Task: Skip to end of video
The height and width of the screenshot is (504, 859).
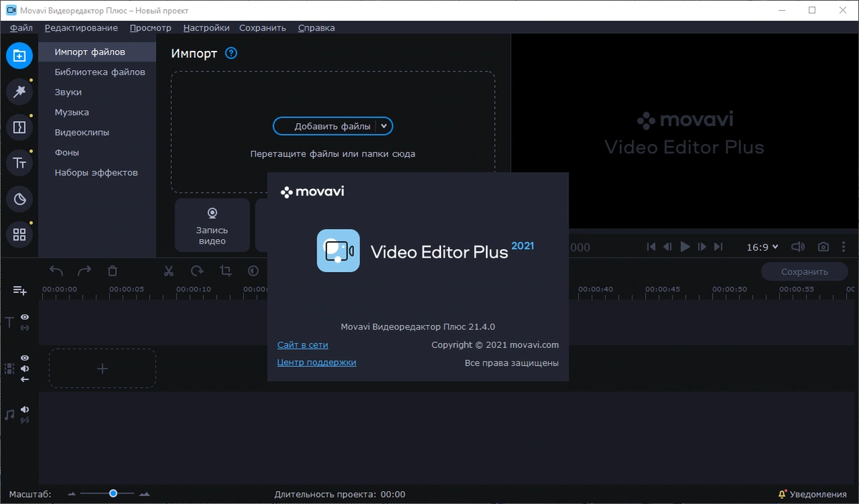Action: click(x=718, y=247)
